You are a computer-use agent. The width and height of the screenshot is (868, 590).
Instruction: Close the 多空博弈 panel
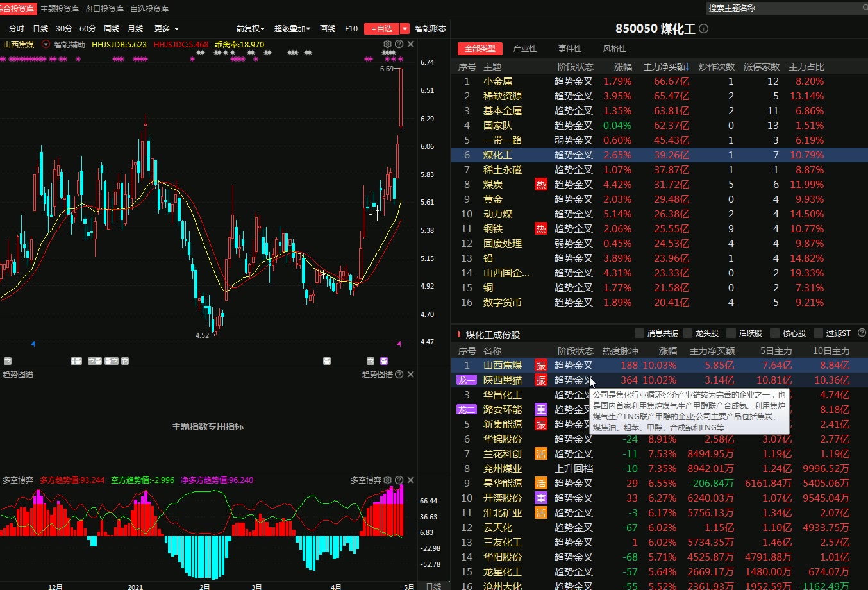click(x=411, y=480)
